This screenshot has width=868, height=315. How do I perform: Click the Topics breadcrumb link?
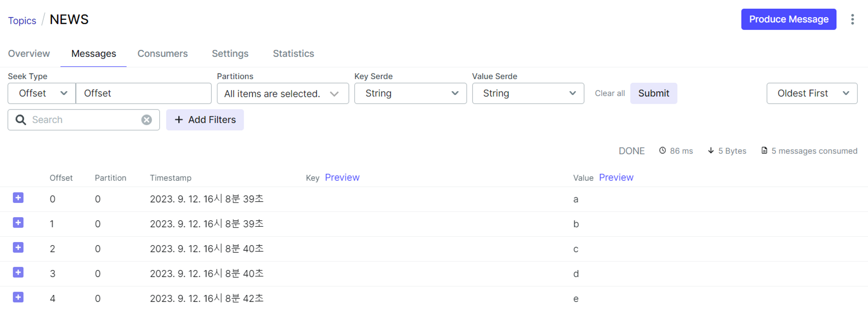pos(22,20)
